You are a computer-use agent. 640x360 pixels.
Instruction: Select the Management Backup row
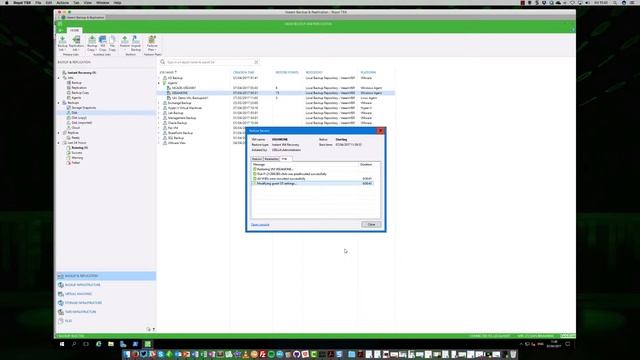coord(276,118)
